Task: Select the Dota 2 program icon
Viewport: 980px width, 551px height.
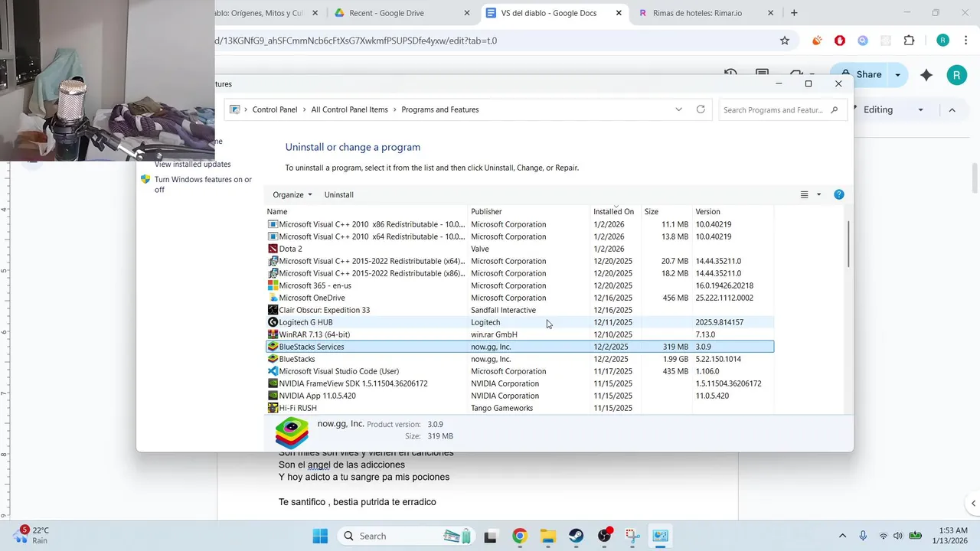Action: click(273, 249)
